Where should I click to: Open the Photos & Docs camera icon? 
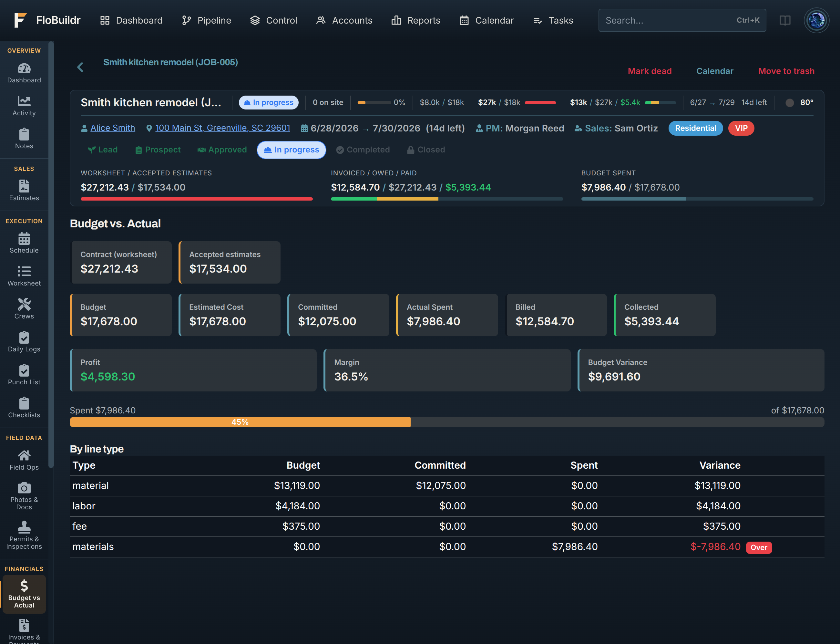pos(24,488)
